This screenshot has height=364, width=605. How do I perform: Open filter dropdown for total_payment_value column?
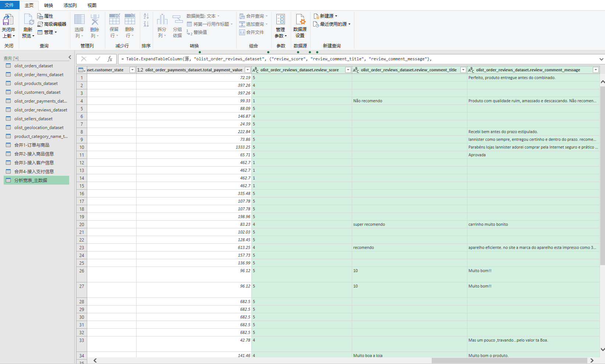248,70
